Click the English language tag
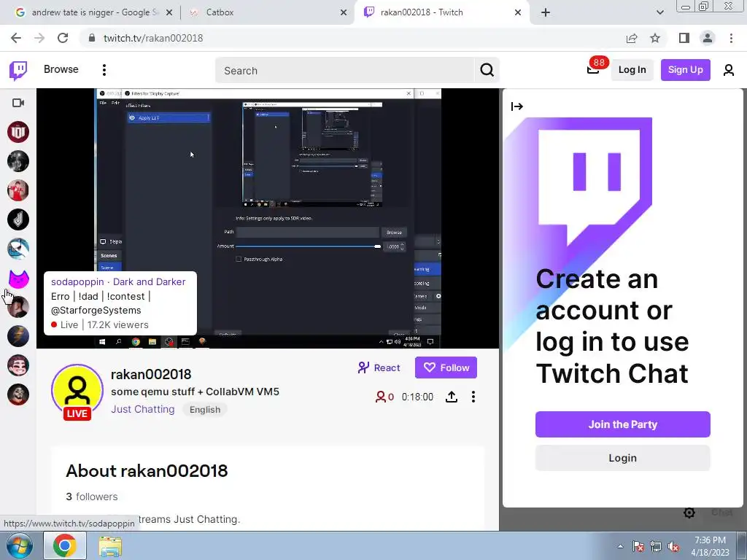This screenshot has height=560, width=747. (x=205, y=410)
